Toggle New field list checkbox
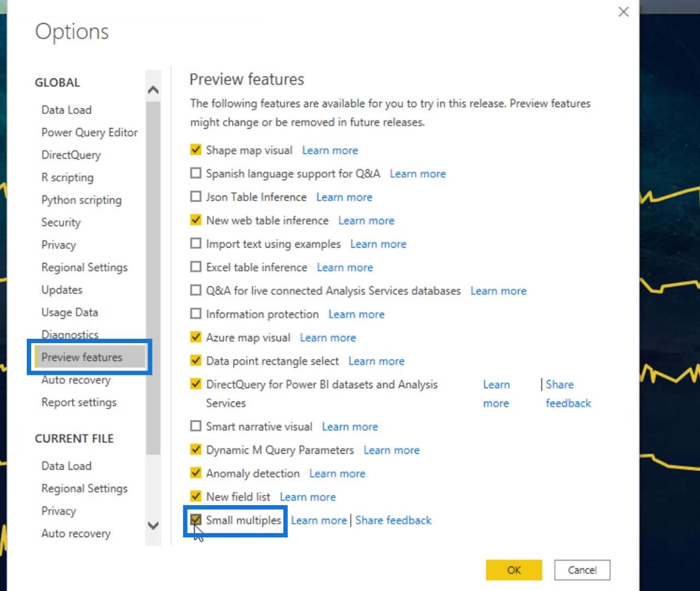The image size is (700, 591). [195, 496]
